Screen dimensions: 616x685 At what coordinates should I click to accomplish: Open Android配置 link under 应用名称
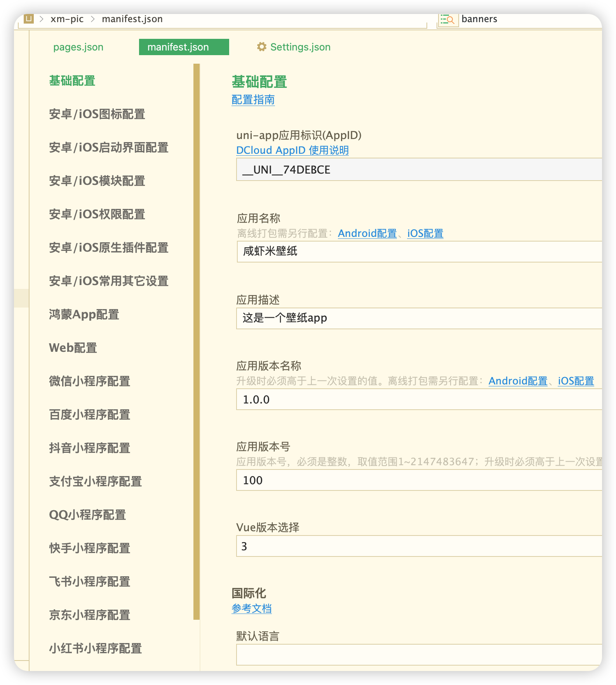[x=367, y=233]
